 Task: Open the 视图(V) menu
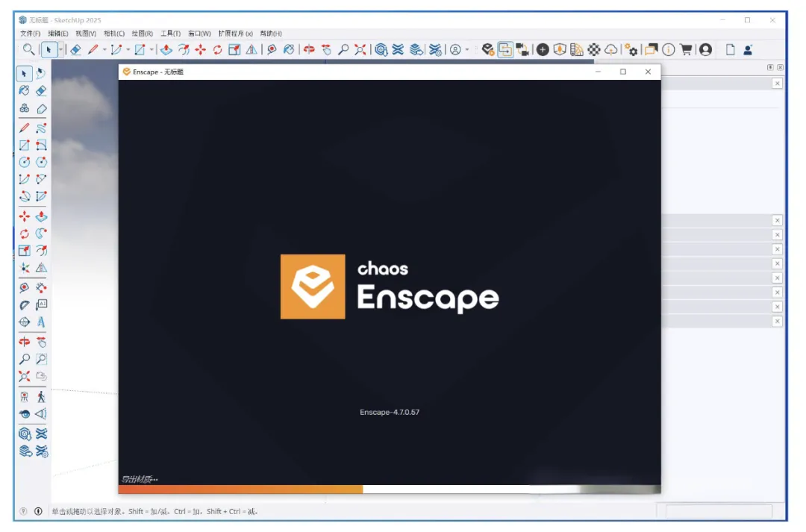click(85, 34)
